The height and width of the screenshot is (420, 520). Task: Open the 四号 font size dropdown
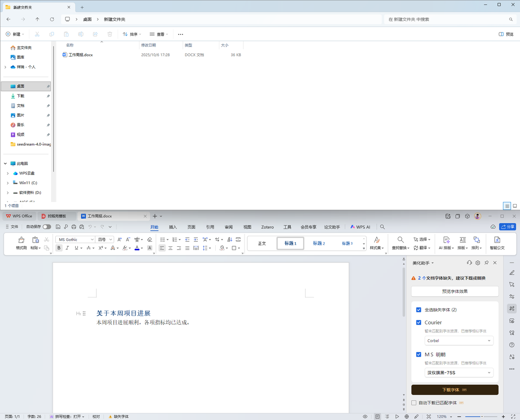(110, 239)
